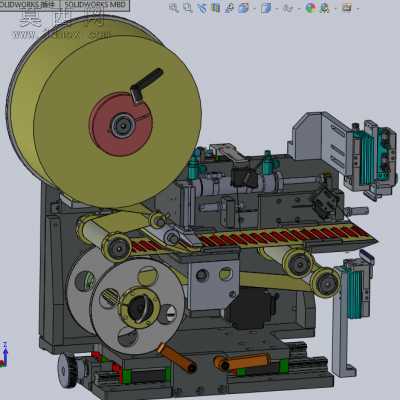Toggle the Section View tool
Image resolution: width=400 pixels, height=400 pixels.
pyautogui.click(x=216, y=8)
